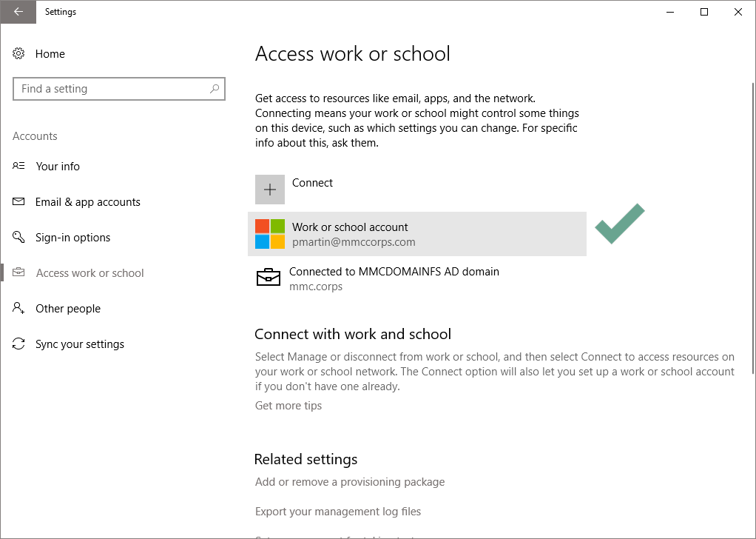
Task: Click Add or remove a provisioning package
Action: pos(350,481)
